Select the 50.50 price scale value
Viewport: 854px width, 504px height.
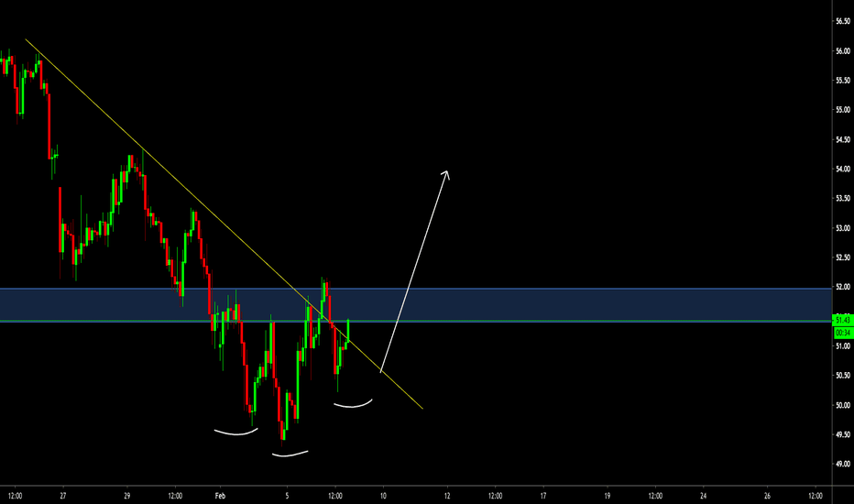843,376
